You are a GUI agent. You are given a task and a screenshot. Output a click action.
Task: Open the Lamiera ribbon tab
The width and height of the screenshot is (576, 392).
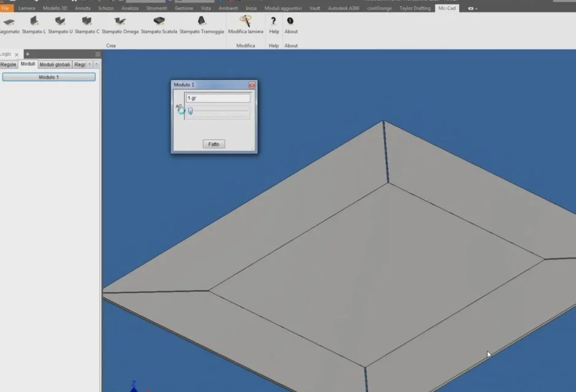27,8
